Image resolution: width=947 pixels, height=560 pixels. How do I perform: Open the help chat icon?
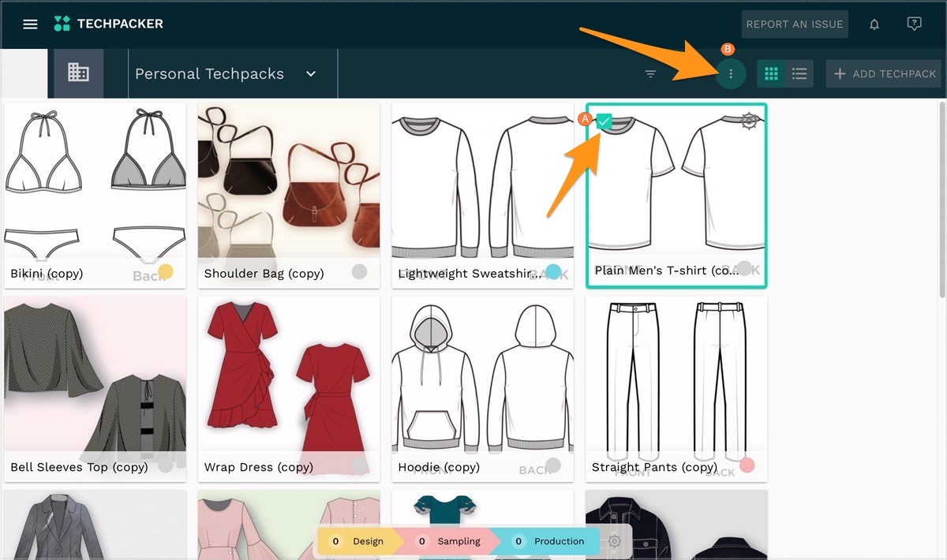click(x=914, y=24)
